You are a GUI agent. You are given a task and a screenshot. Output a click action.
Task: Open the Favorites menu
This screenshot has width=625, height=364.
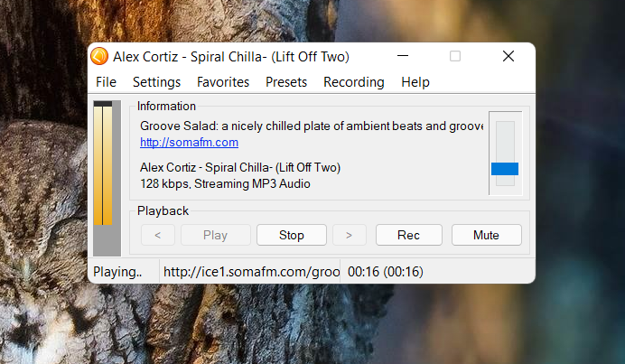223,82
